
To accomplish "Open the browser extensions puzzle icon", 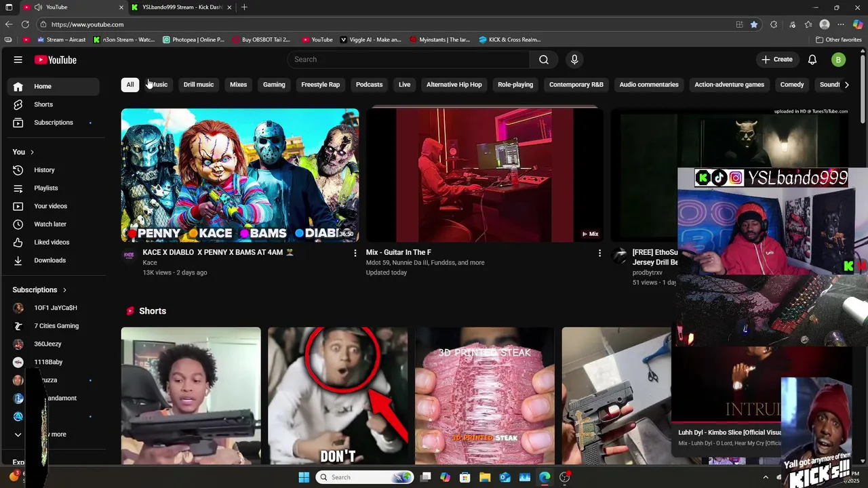I will (x=774, y=24).
